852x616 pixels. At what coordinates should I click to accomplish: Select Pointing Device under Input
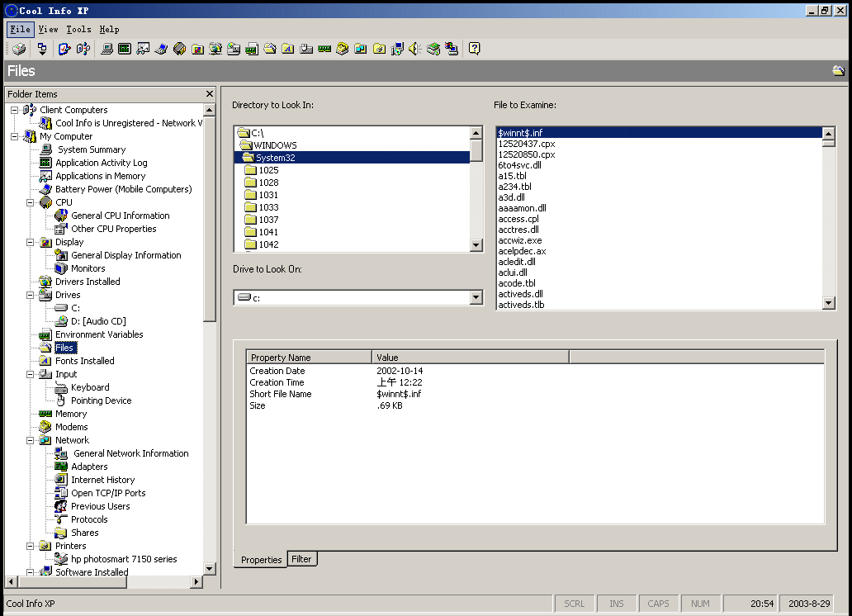[x=101, y=400]
